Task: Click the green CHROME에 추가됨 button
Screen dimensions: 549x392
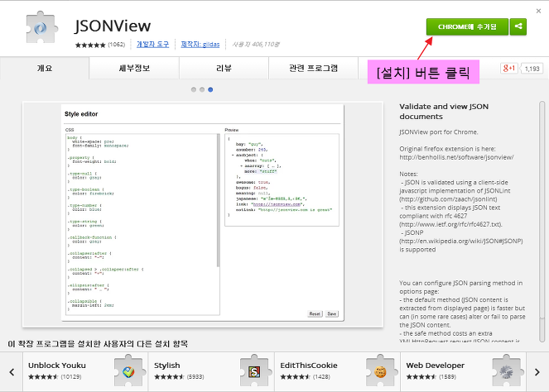Action: (467, 26)
